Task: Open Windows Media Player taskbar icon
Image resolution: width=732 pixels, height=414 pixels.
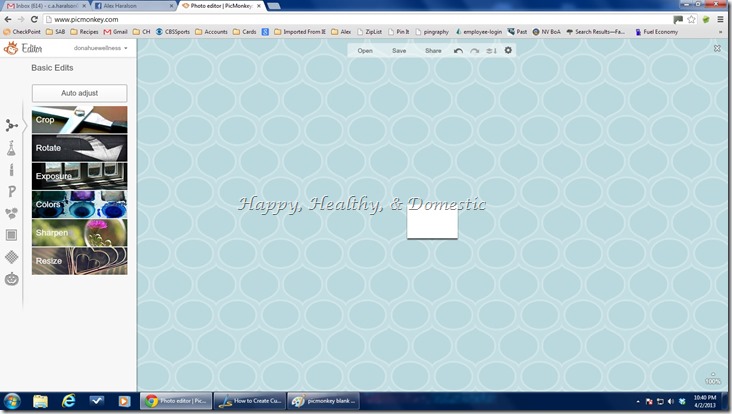Action: coord(124,401)
